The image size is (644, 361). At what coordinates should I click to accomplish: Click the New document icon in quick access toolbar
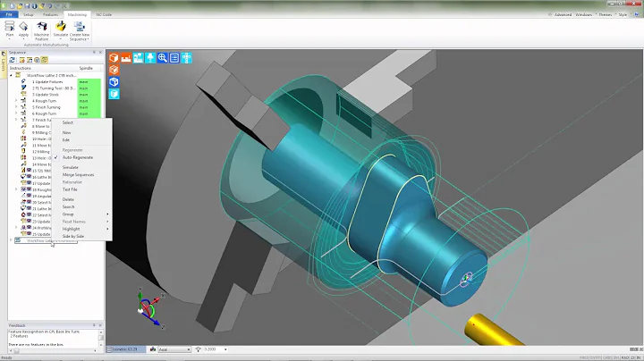pos(13,5)
